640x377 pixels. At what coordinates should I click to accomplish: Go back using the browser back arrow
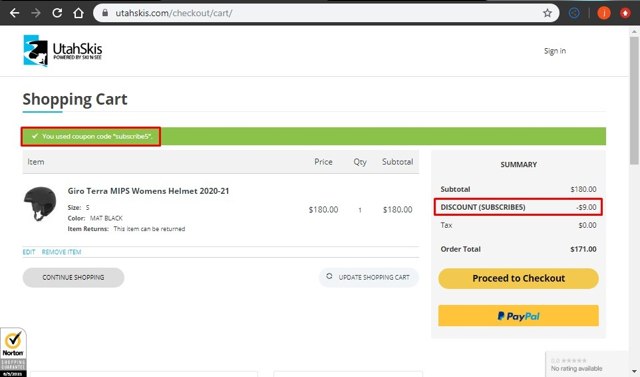point(15,13)
